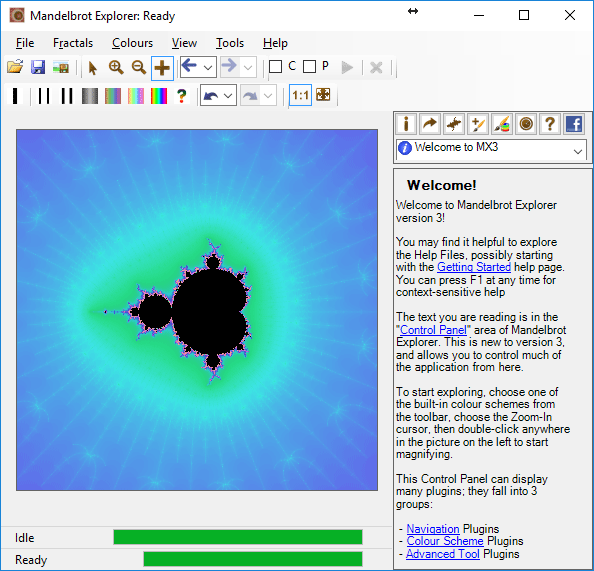Click the curved arrow navigation plugin icon
Screen dimensions: 594x571
[430, 124]
